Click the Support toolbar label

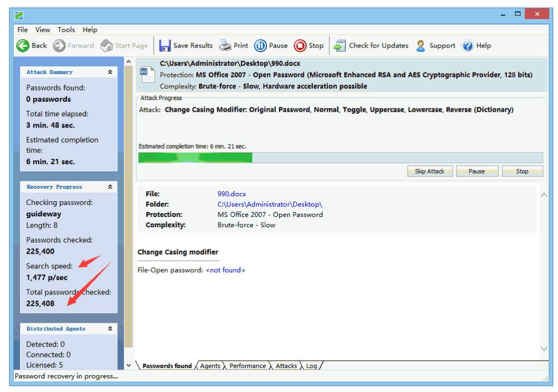[x=442, y=46]
